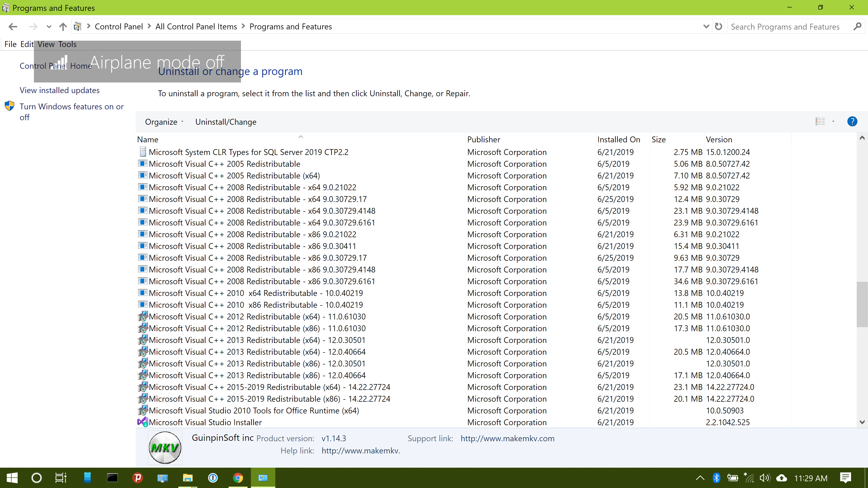Click the Up to parent folder arrow
Screen dimensions: 868x488
(63, 27)
